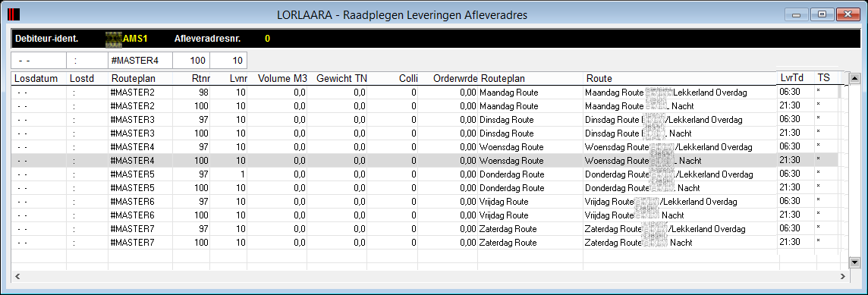The image size is (868, 295).
Task: Click 21:30 in the Dinsdag Nacht row
Action: pyautogui.click(x=789, y=133)
